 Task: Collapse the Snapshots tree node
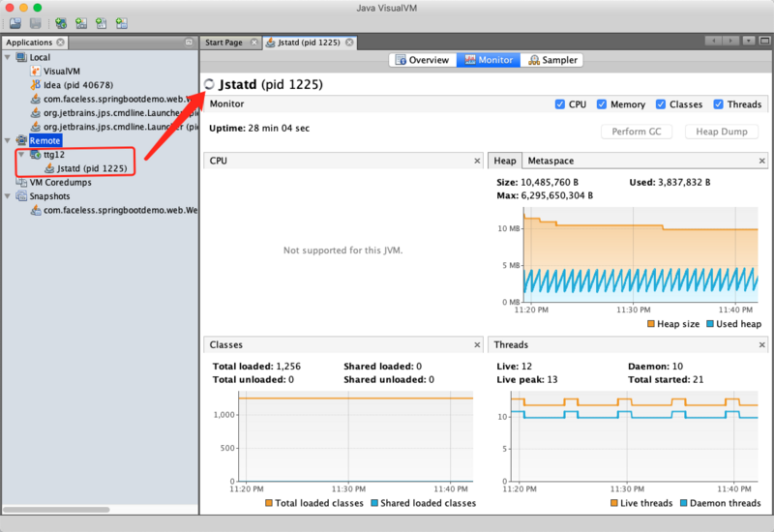pyautogui.click(x=8, y=196)
